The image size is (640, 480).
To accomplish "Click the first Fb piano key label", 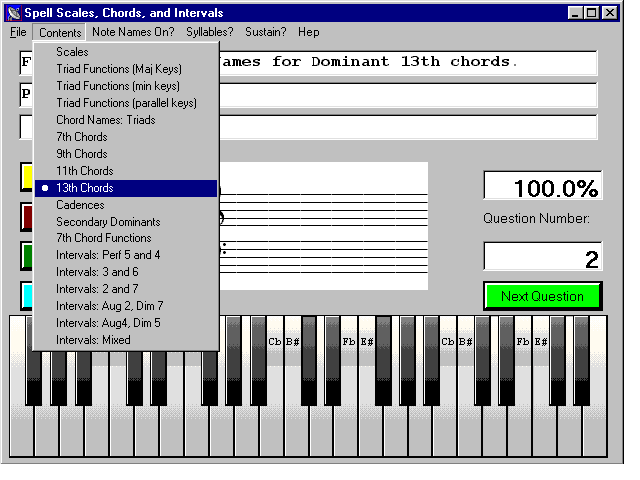I will (x=349, y=342).
